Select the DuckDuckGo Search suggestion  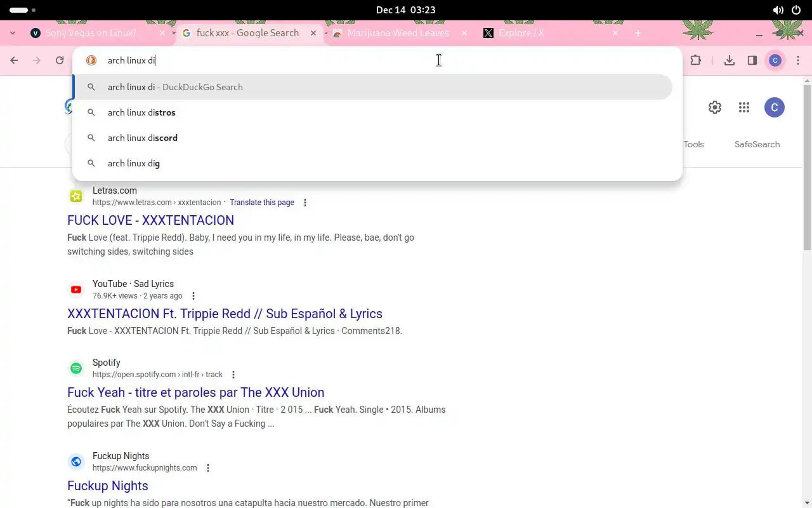(373, 87)
